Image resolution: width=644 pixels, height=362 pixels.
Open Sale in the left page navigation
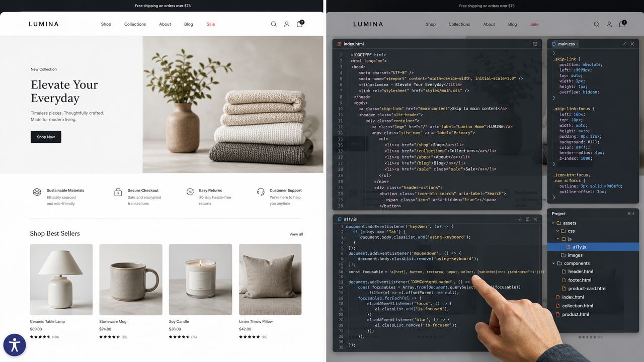tap(211, 24)
